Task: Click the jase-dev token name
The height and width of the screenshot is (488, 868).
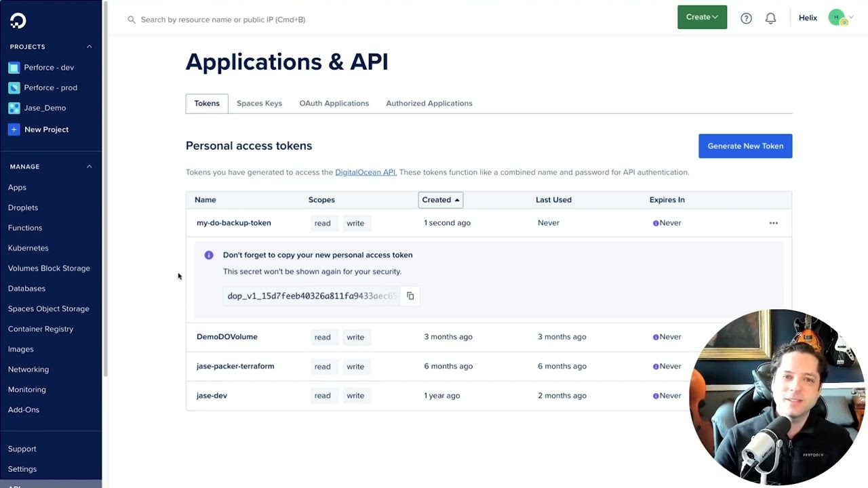Action: point(212,396)
